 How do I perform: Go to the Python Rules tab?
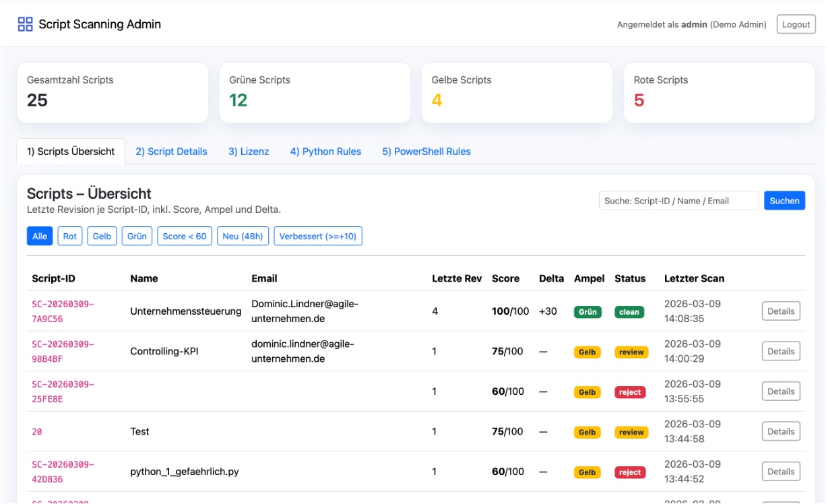click(325, 152)
